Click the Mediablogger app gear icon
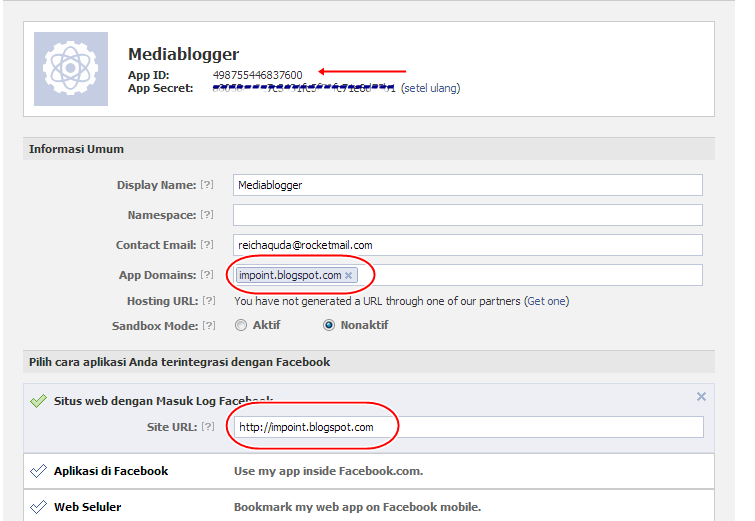755x521 pixels. pyautogui.click(x=71, y=69)
